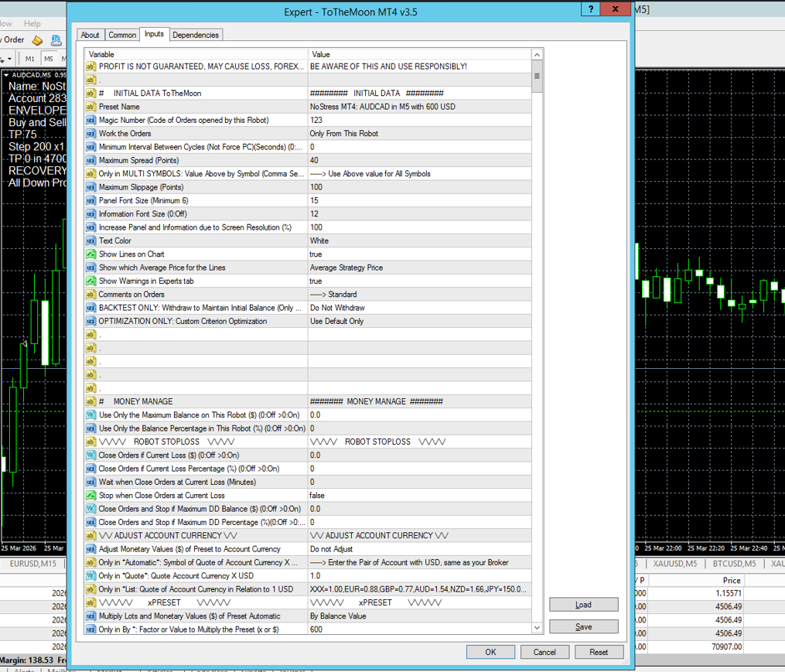
Task: Click the Show Lines on Chart boolean icon
Action: [90, 254]
